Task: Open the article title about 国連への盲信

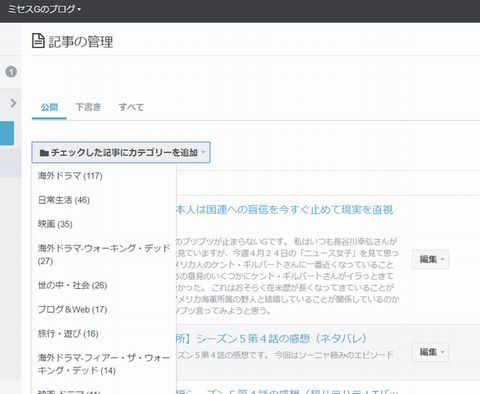Action: (x=284, y=210)
